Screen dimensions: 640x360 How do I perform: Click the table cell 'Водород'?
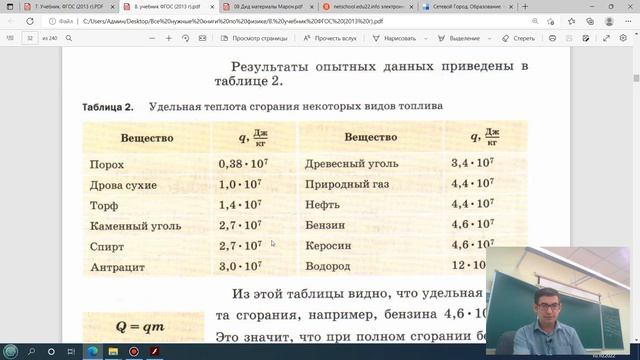click(x=328, y=266)
